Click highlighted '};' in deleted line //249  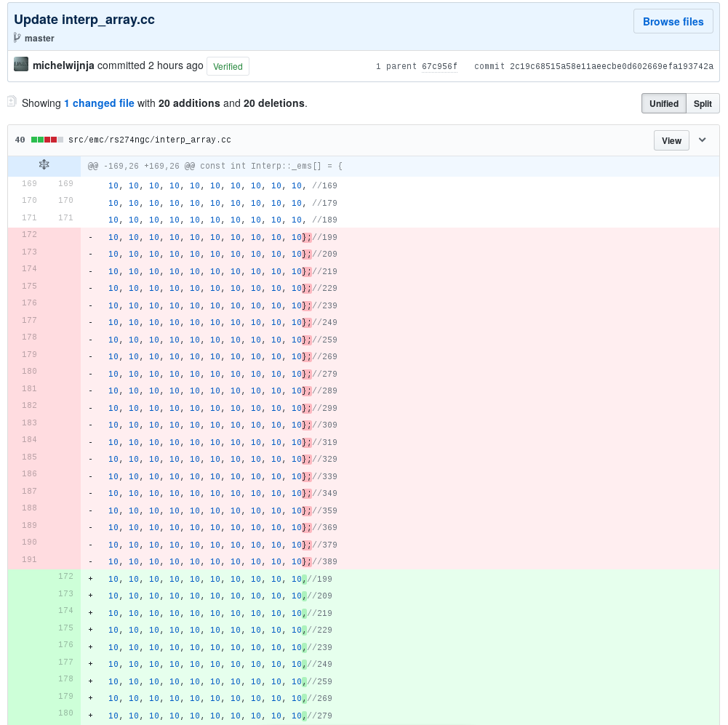[307, 323]
